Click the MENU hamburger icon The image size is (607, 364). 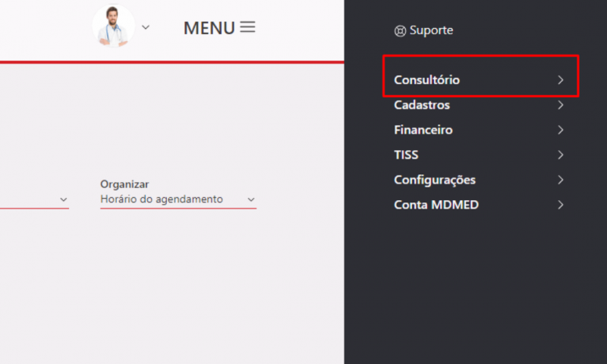coord(247,27)
